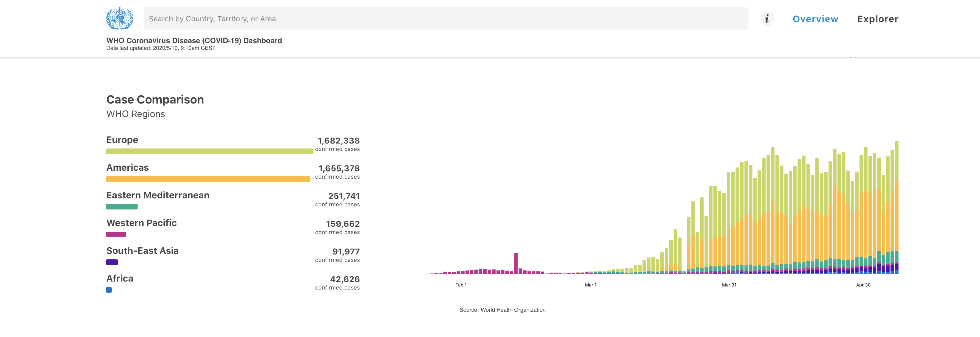Open the Explorer tab
The width and height of the screenshot is (980, 337).
click(877, 19)
